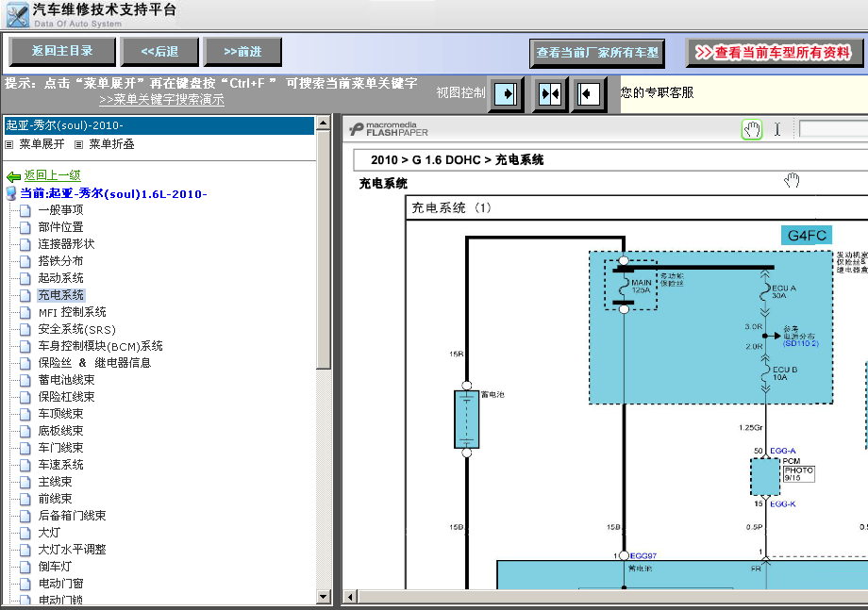Click page icon next to 主线束
Image resolution: width=868 pixels, height=610 pixels.
pyautogui.click(x=25, y=482)
